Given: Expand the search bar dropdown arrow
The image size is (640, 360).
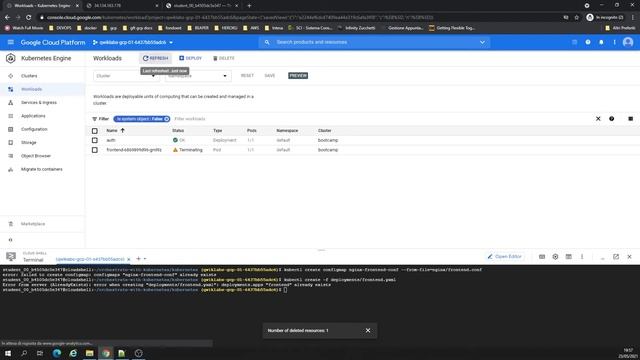Looking at the screenshot, I should [482, 42].
